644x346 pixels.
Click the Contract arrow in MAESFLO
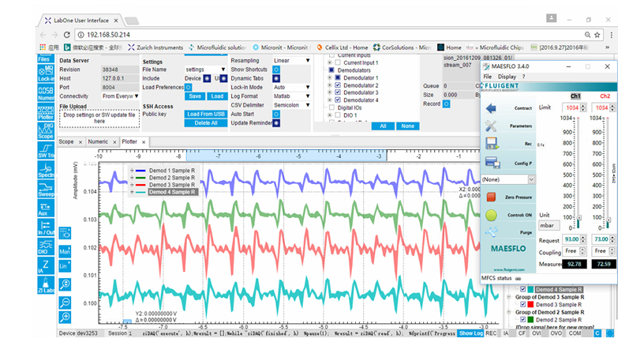coord(492,108)
